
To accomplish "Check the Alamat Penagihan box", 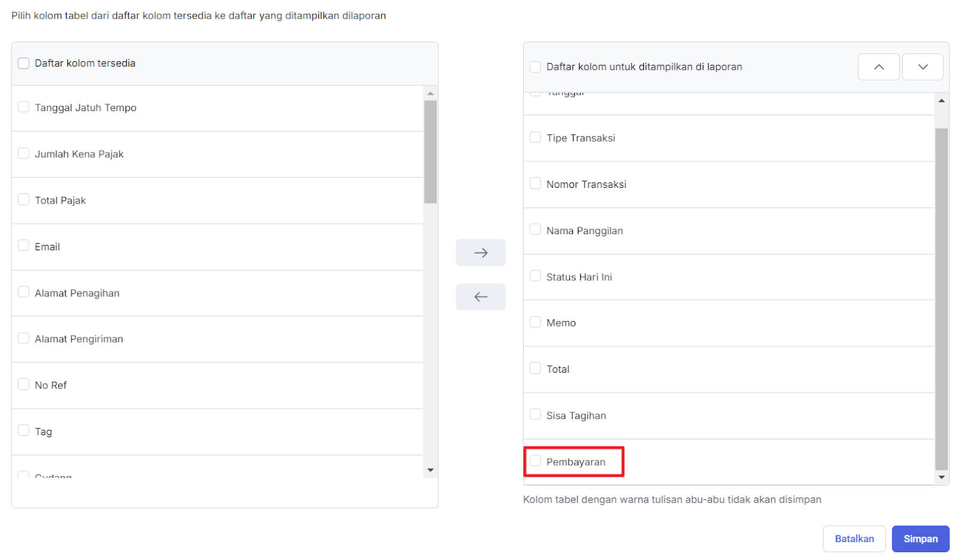I will [23, 292].
